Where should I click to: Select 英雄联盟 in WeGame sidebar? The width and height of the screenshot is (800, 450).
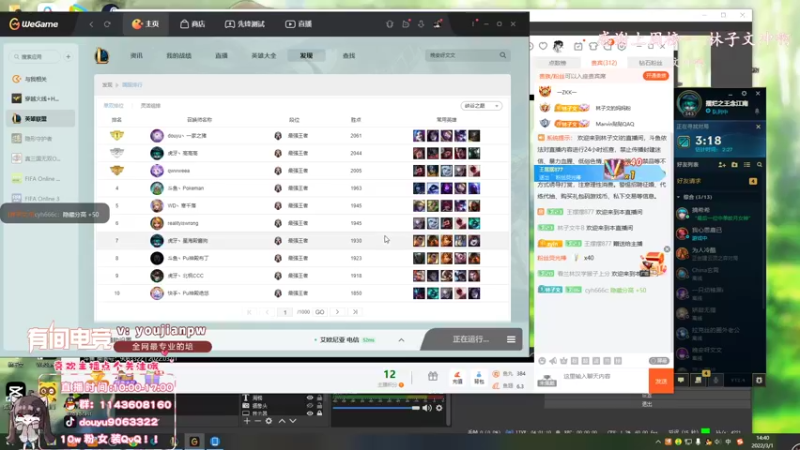[41, 118]
